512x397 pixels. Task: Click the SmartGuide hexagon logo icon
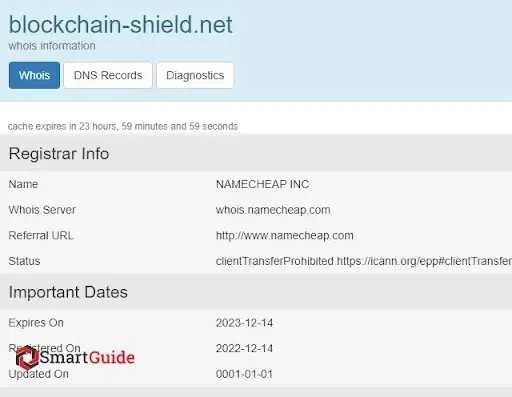coord(27,357)
